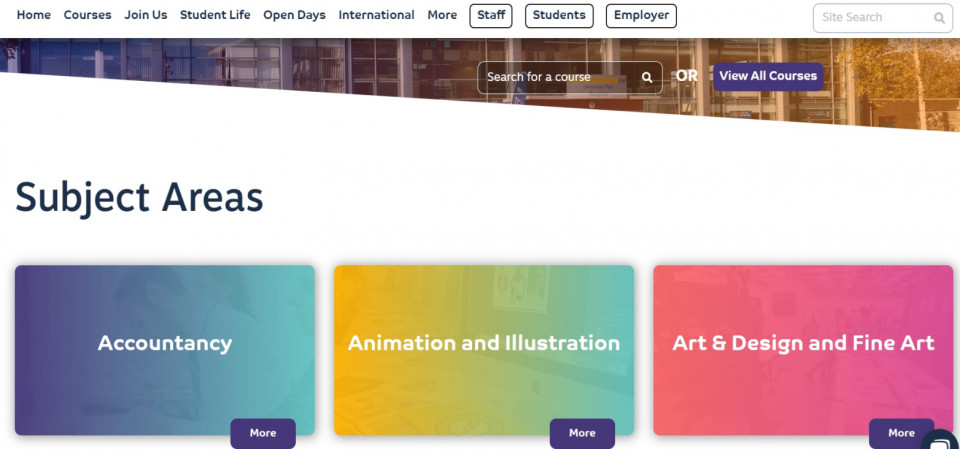Screen dimensions: 960x449
Task: Focus the Site Search field
Action: pos(883,18)
